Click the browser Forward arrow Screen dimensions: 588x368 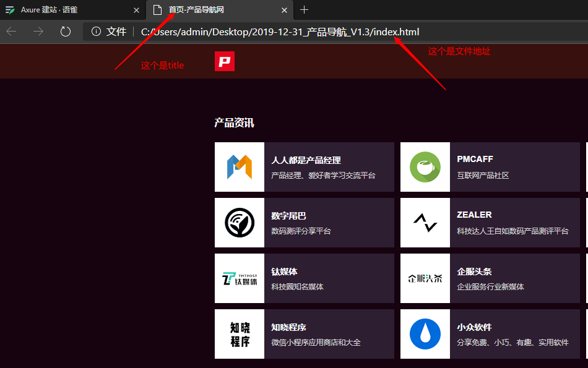pyautogui.click(x=38, y=32)
